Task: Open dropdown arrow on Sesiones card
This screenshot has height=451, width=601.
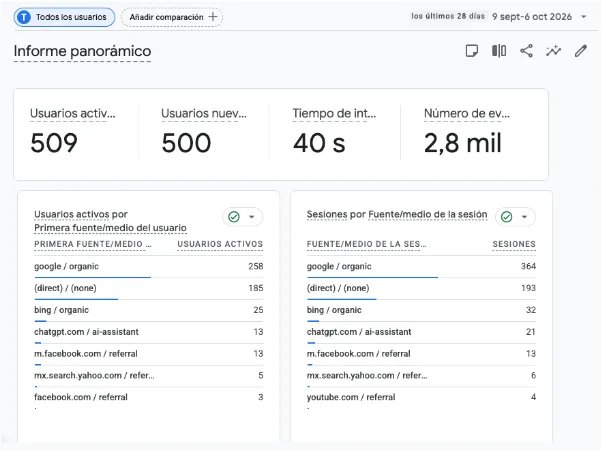Action: (525, 217)
